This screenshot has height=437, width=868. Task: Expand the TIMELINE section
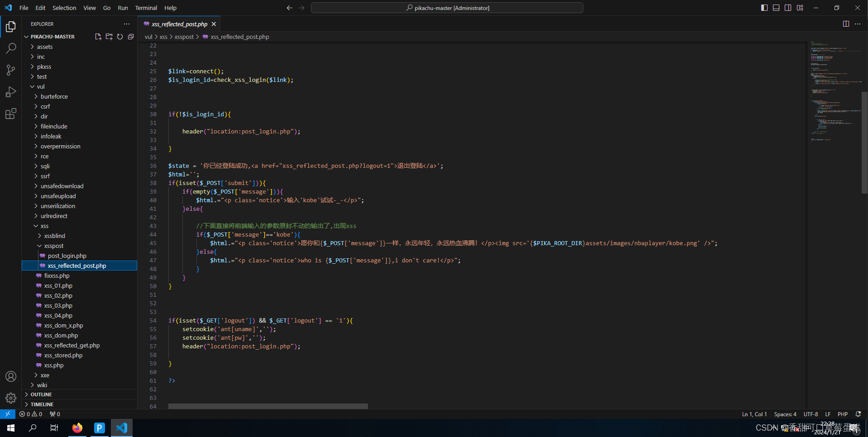coord(79,404)
